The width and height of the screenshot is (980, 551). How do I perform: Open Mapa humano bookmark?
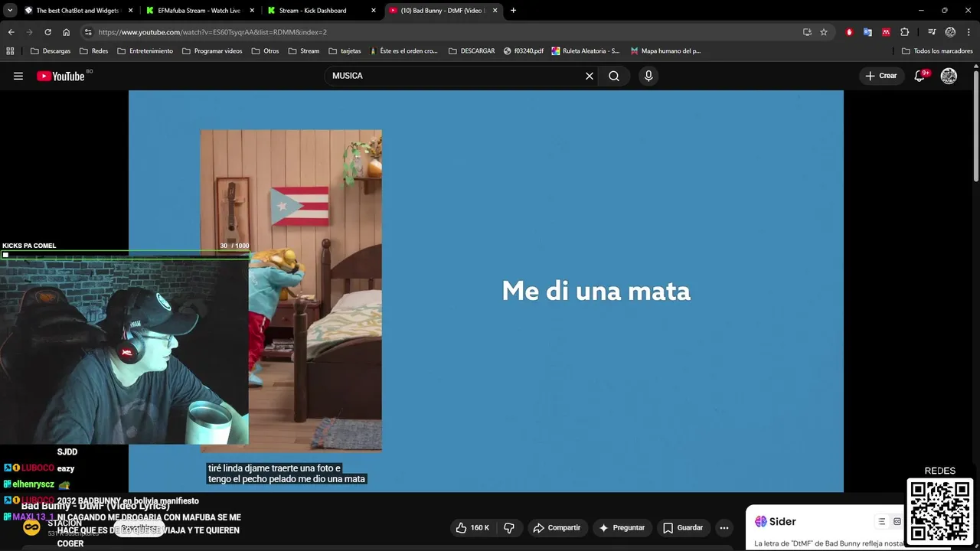665,51
